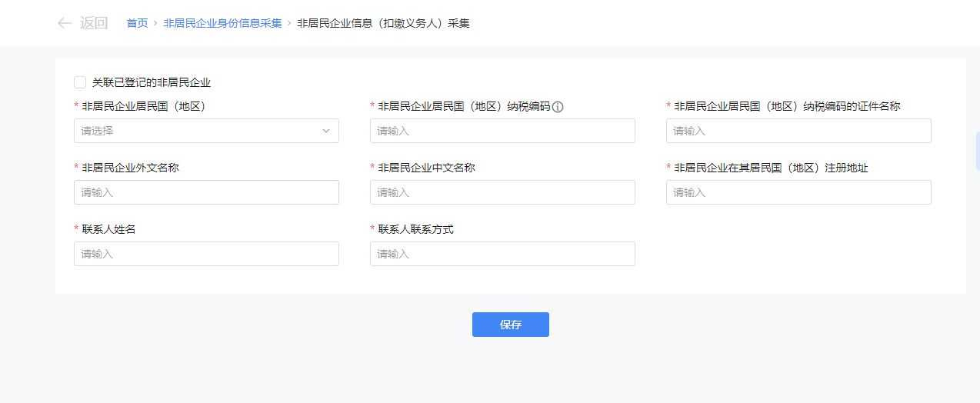Click the 联系人姓名 field label
Image resolution: width=980 pixels, height=403 pixels.
(108, 229)
